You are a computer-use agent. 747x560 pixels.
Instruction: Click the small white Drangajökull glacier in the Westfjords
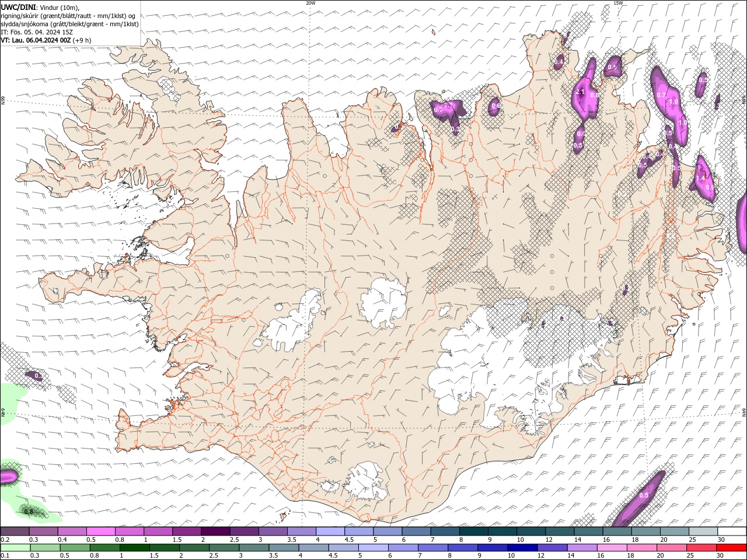pos(170,89)
